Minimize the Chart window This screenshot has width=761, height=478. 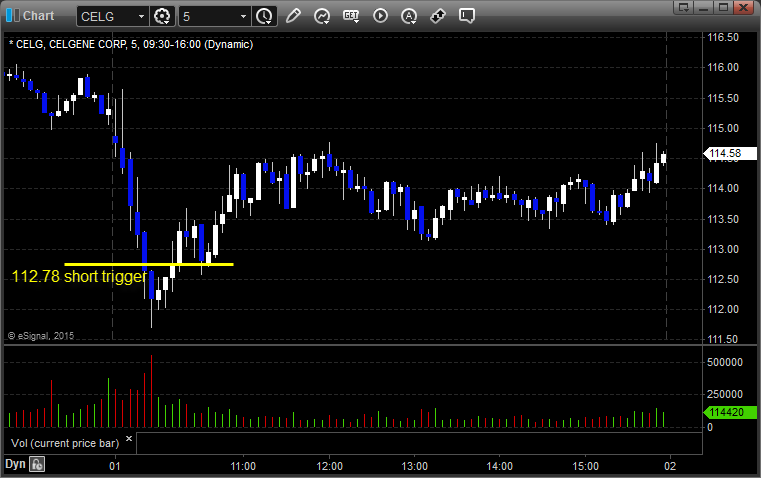pos(704,7)
